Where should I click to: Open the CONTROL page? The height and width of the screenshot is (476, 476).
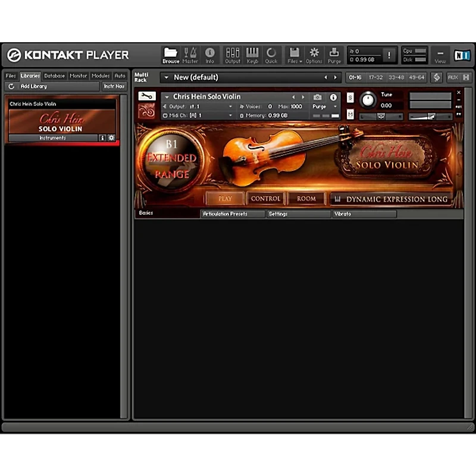click(x=265, y=199)
